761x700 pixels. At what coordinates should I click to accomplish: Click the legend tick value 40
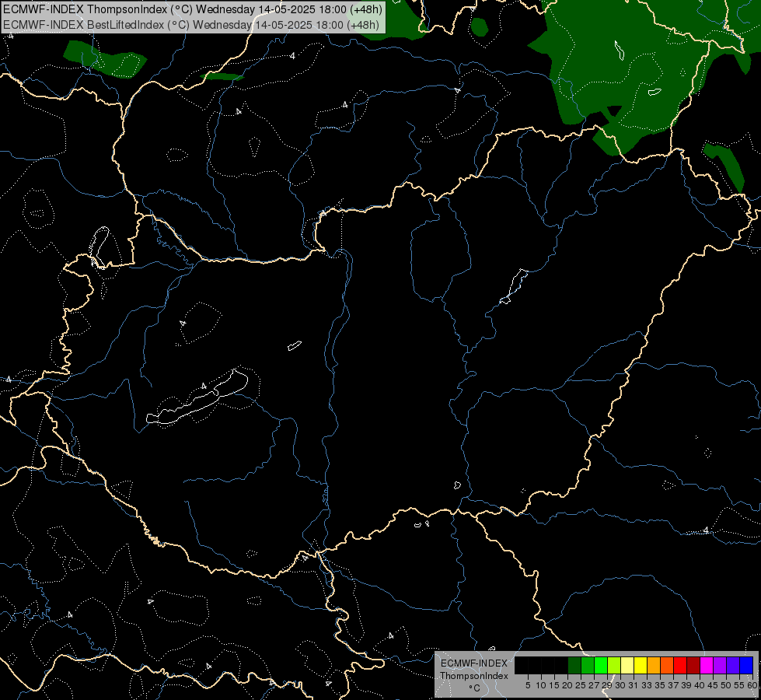pyautogui.click(x=699, y=685)
